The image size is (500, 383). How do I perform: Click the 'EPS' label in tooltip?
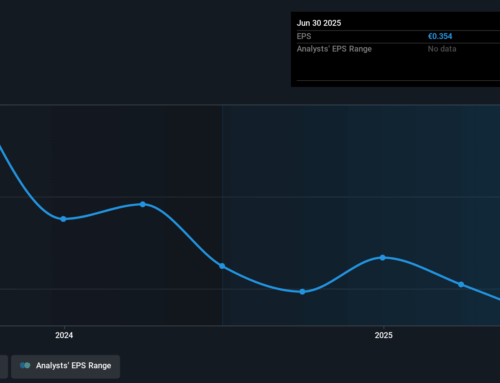(304, 36)
